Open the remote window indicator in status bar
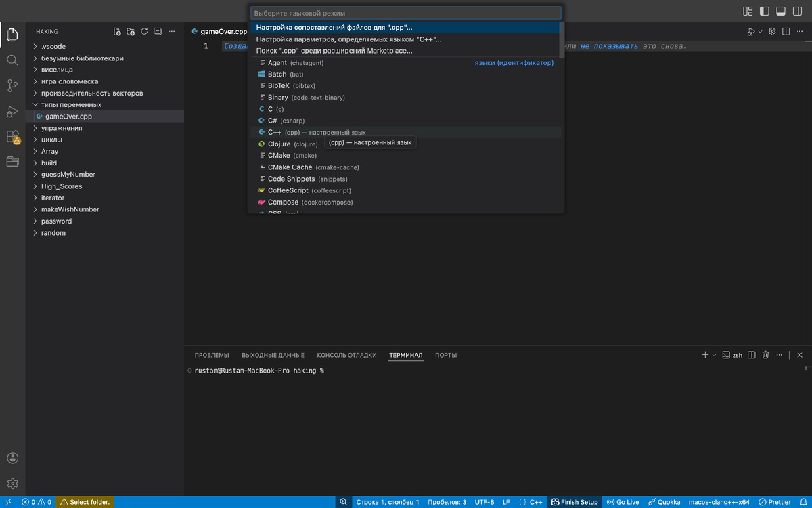This screenshot has height=508, width=812. tap(8, 502)
